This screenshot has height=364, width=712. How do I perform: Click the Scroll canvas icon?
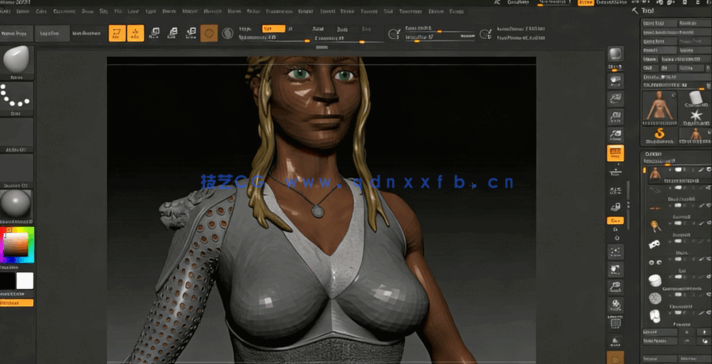615,81
